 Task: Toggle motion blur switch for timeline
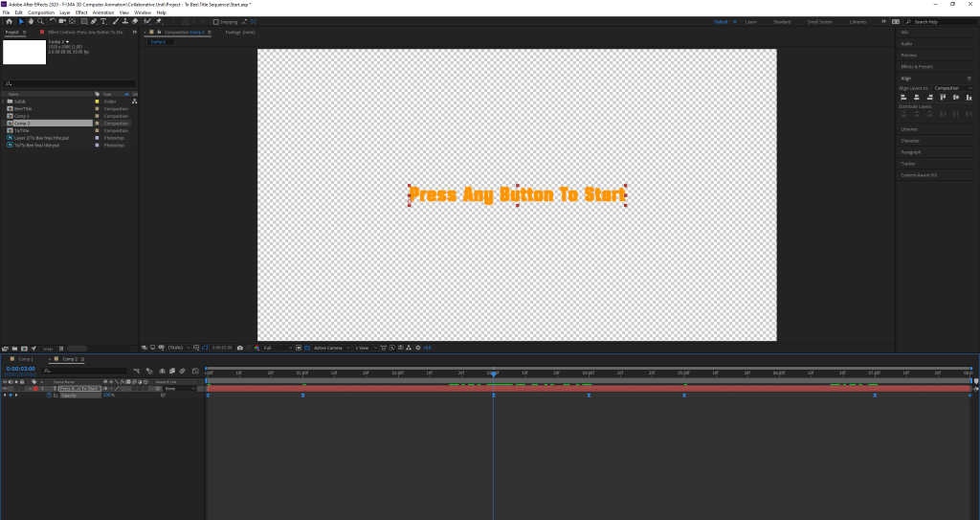183,371
